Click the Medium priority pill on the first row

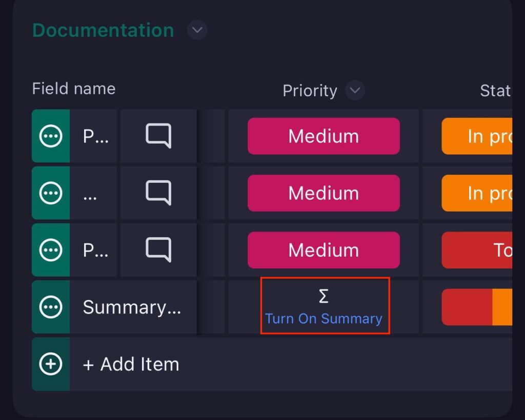tap(324, 136)
